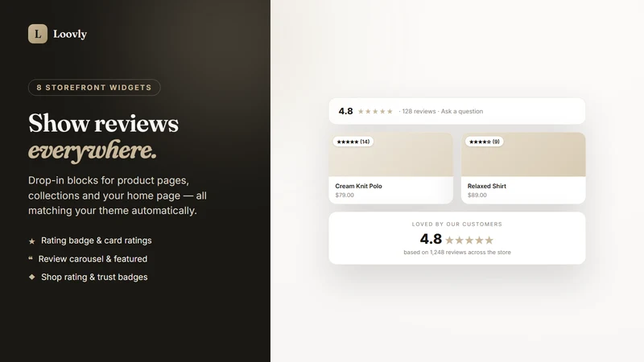Open the Relaxed Shirt product image
This screenshot has width=644, height=362.
pyautogui.click(x=523, y=154)
